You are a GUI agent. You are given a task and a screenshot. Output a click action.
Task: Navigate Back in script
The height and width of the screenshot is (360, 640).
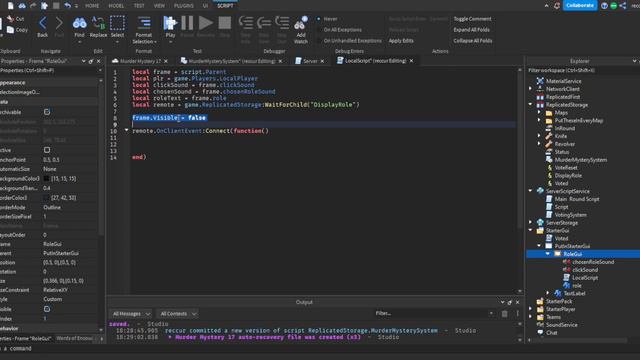42,27
